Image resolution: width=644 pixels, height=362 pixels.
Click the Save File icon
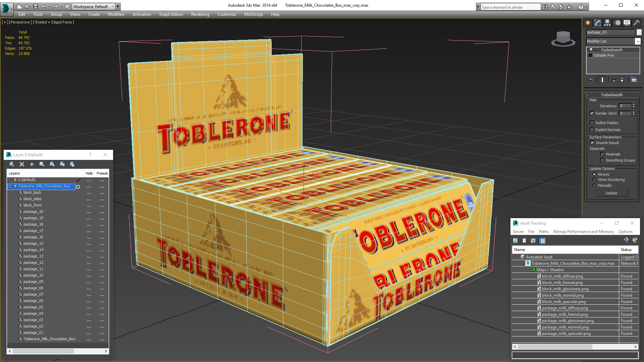pyautogui.click(x=35, y=6)
